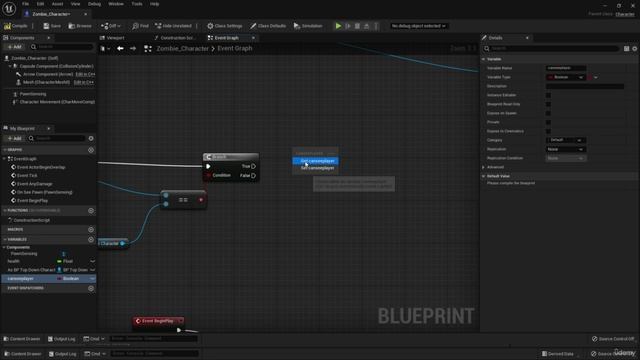Switch to Construction Script tab
The width and height of the screenshot is (640, 360).
(x=175, y=38)
